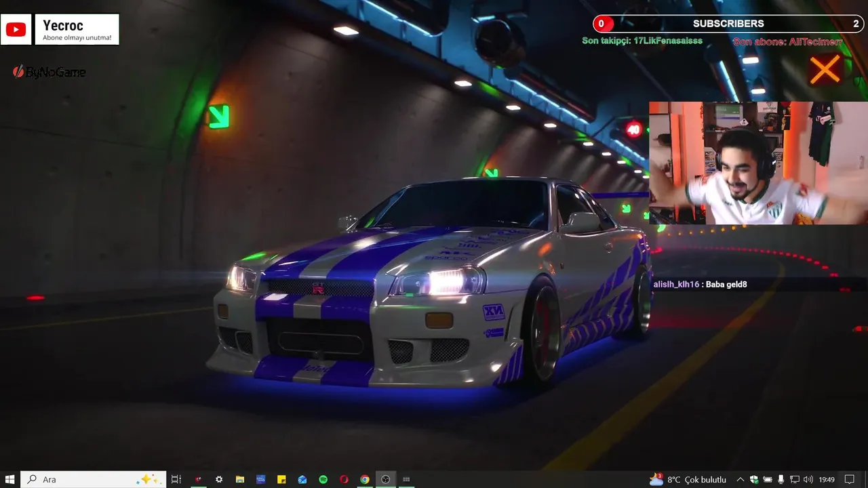Click Son abone: AliTecimerr text
This screenshot has height=488, width=868.
[x=788, y=42]
